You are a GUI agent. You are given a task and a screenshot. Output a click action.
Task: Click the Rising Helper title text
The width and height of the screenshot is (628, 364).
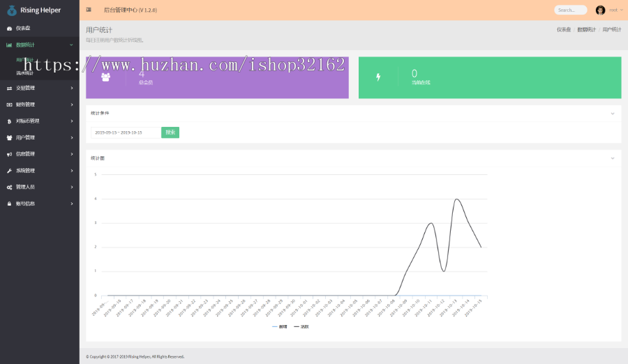pyautogui.click(x=40, y=10)
